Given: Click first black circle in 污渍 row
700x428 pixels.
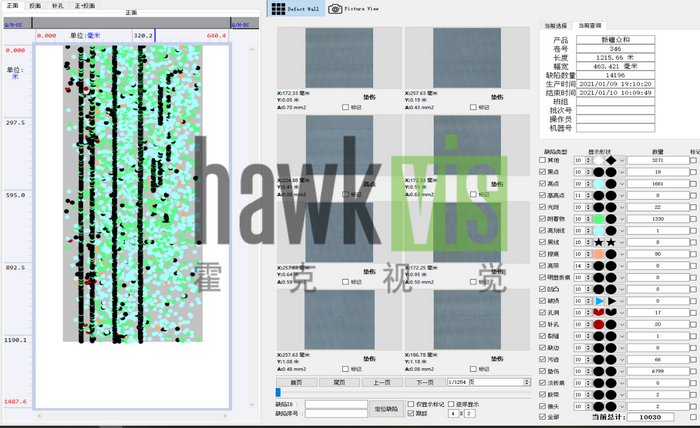Looking at the screenshot, I should [599, 359].
